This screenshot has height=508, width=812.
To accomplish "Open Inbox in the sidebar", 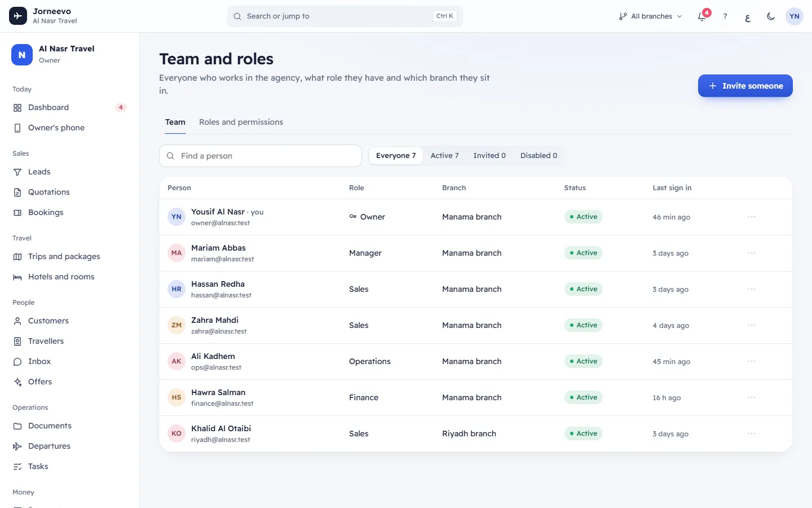I will pos(69,361).
